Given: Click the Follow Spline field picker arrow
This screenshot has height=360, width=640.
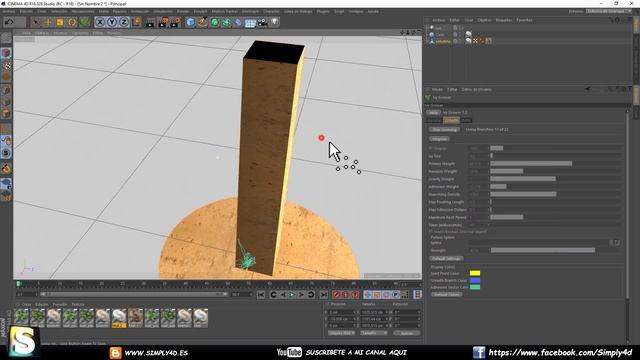Looking at the screenshot, I should tap(611, 242).
